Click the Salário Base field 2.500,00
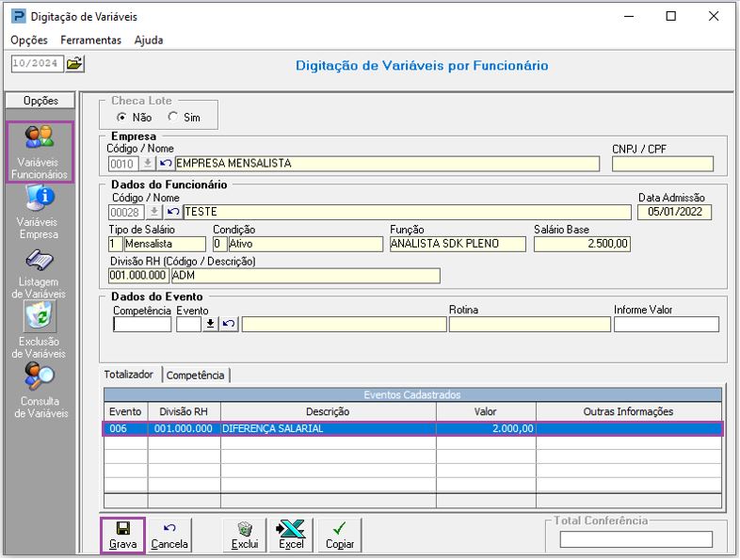This screenshot has height=560, width=740. pos(582,244)
